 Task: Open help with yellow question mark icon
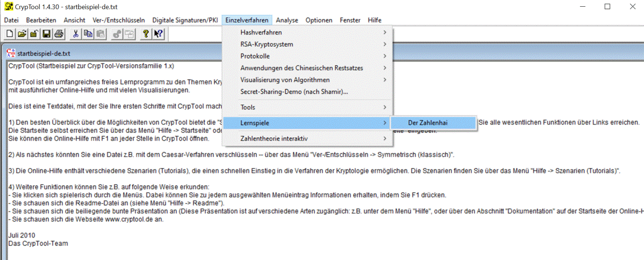click(x=146, y=34)
